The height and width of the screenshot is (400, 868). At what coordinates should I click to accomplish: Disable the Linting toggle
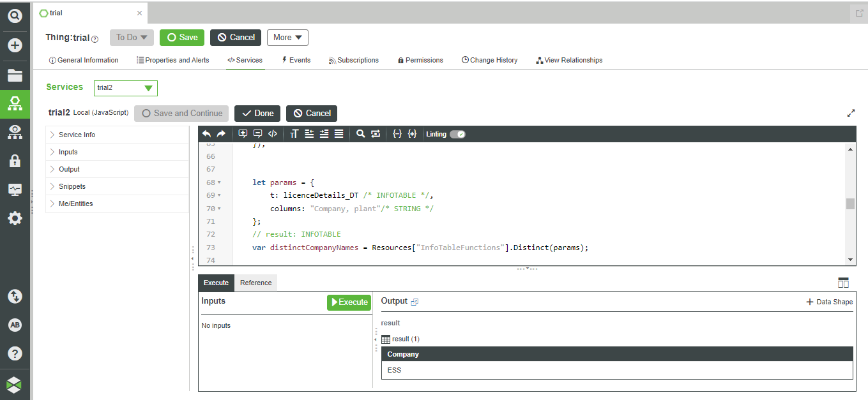457,134
